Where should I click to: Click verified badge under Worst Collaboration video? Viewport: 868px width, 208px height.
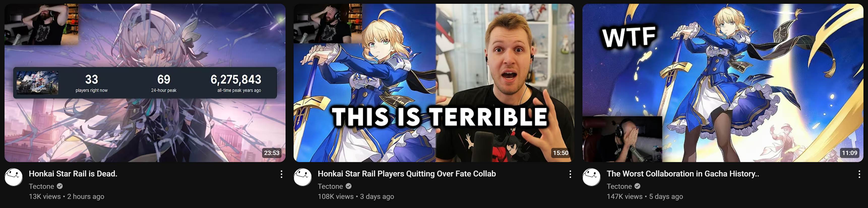pyautogui.click(x=638, y=186)
